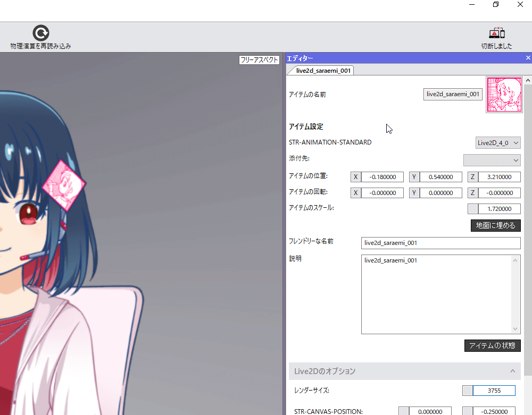Click the editor panel vertical scrollbar
Image resolution: width=532 pixels, height=415 pixels.
coord(528,231)
